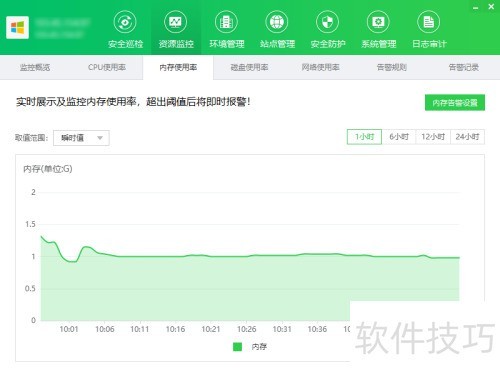Select the 1小时 time range
Viewport: 500px width, 375px height.
(364, 137)
